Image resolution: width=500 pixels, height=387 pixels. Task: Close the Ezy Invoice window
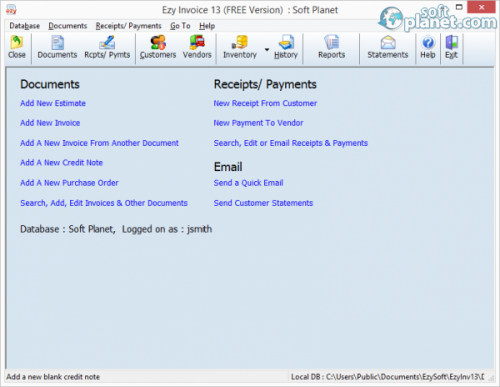tap(481, 7)
